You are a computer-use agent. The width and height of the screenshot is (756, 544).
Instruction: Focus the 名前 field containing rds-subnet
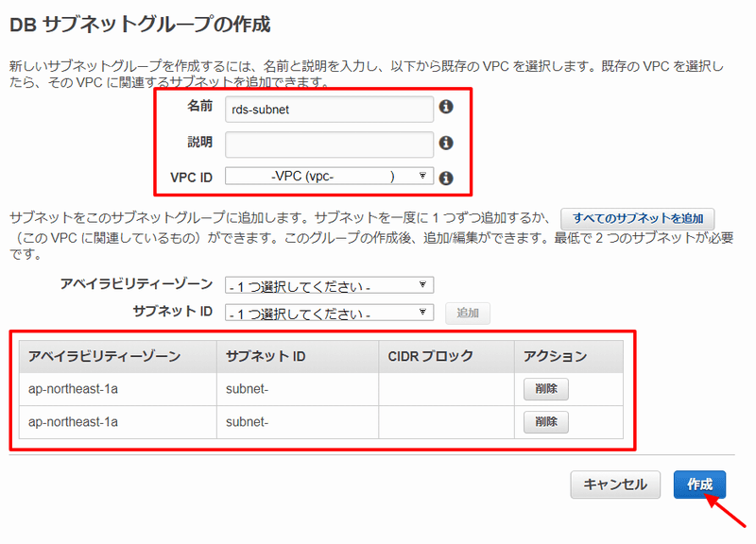[329, 109]
